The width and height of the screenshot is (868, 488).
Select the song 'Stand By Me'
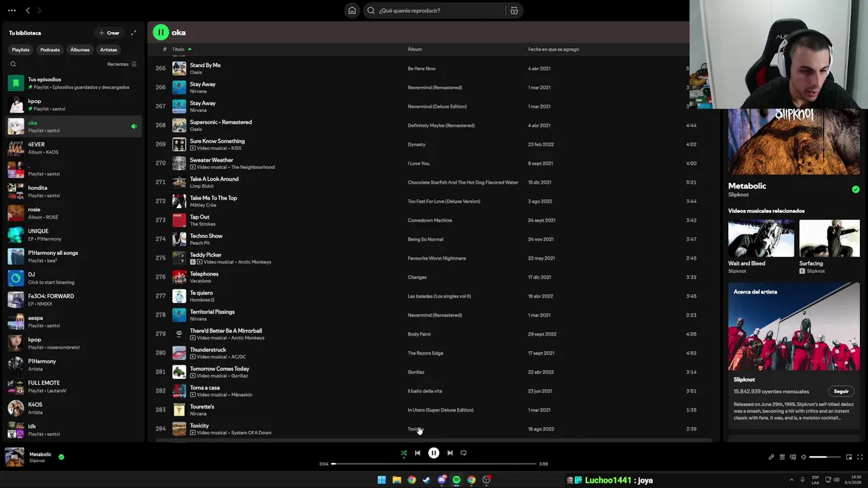205,65
